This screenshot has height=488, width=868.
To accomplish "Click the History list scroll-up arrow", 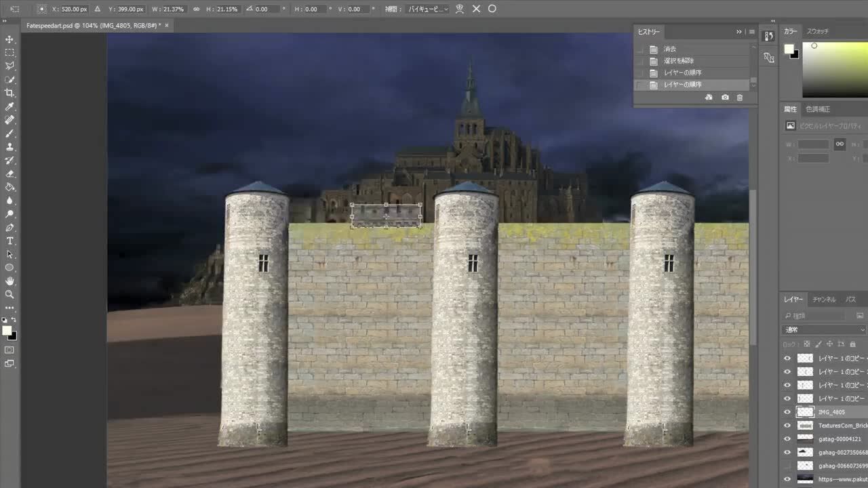I will click(753, 47).
